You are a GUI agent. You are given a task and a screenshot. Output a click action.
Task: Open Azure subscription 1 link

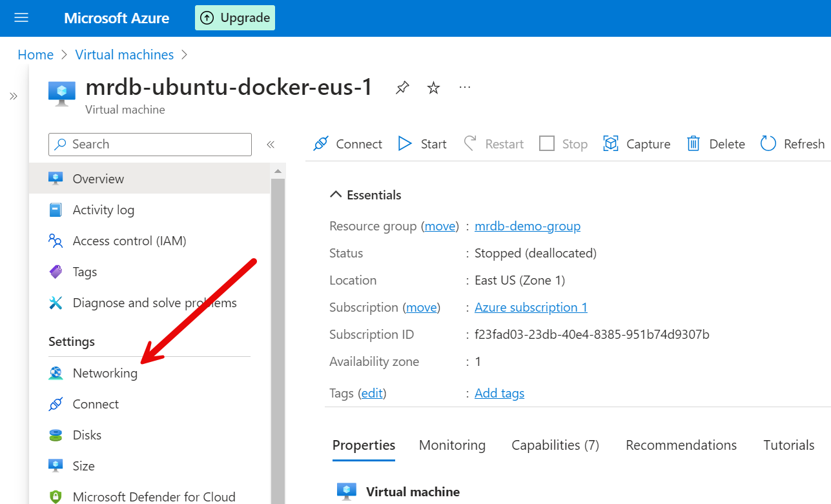click(531, 307)
